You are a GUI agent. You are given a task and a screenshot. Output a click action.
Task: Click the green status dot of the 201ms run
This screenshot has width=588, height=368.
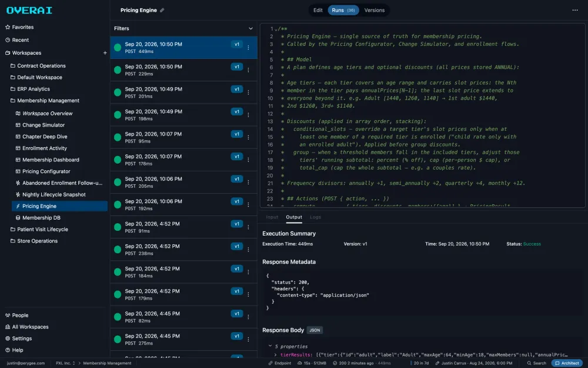point(118,92)
